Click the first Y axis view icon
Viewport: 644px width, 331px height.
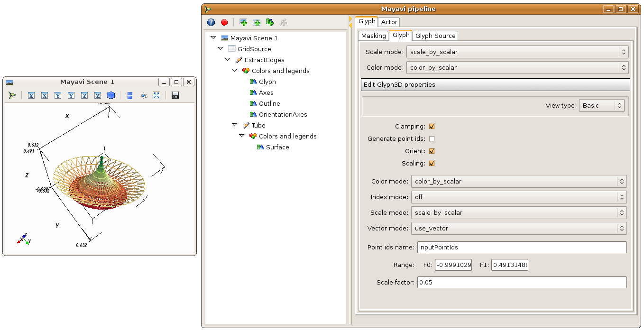58,95
